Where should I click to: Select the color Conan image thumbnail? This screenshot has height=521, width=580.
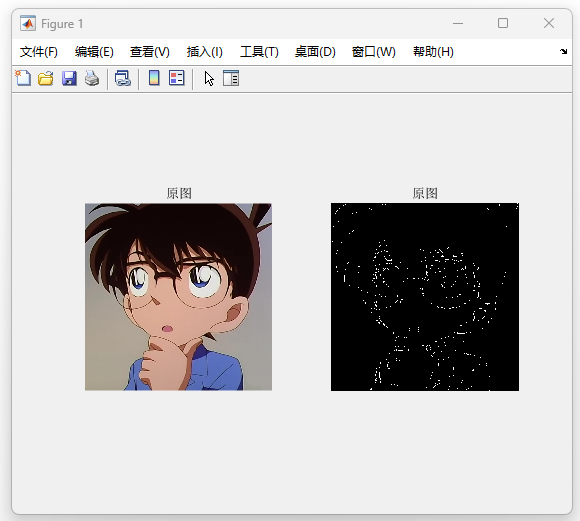tap(178, 297)
